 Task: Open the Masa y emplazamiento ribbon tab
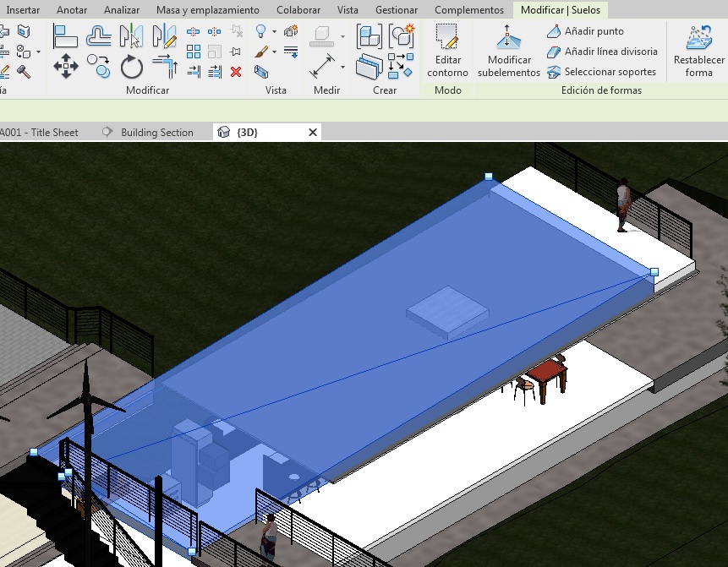(207, 10)
